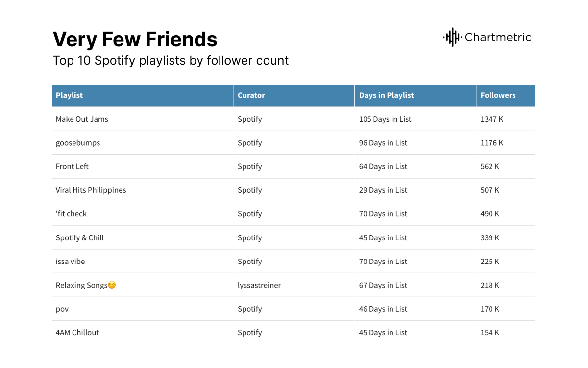Click the Playlist column header

tap(69, 95)
